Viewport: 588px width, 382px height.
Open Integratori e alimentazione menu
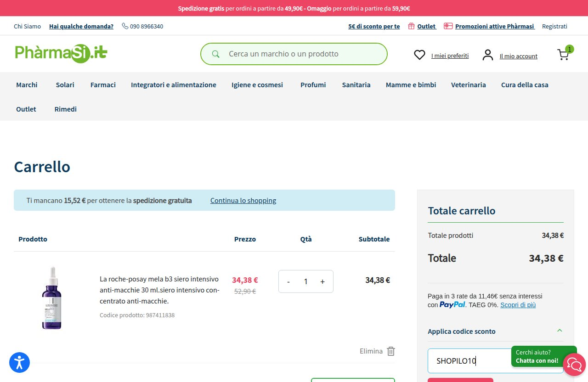coord(174,84)
